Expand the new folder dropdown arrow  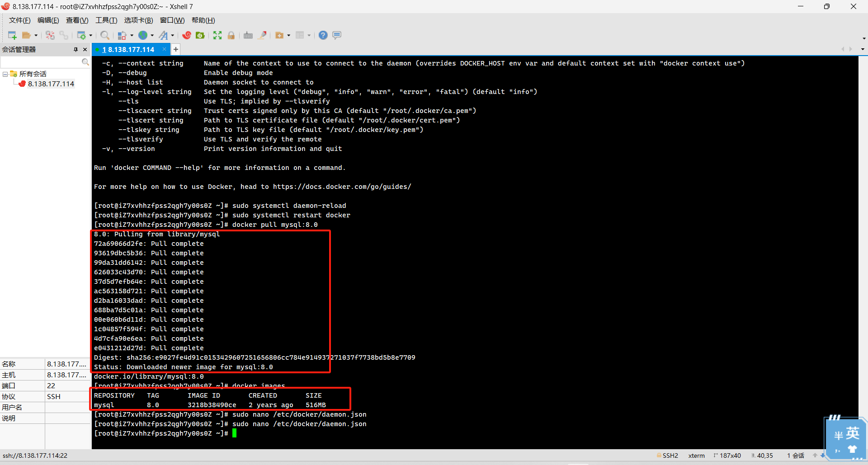coord(288,35)
